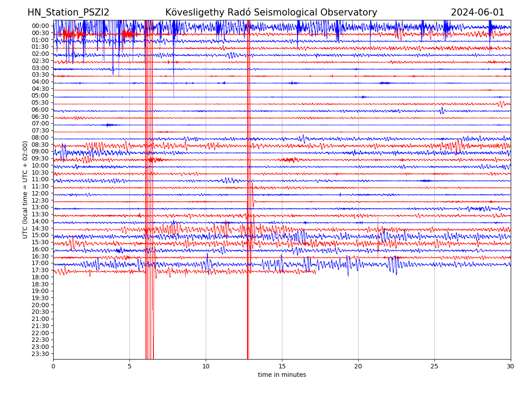Click the "time in minutes" axis label
This screenshot has height=399, width=532.
click(x=282, y=375)
